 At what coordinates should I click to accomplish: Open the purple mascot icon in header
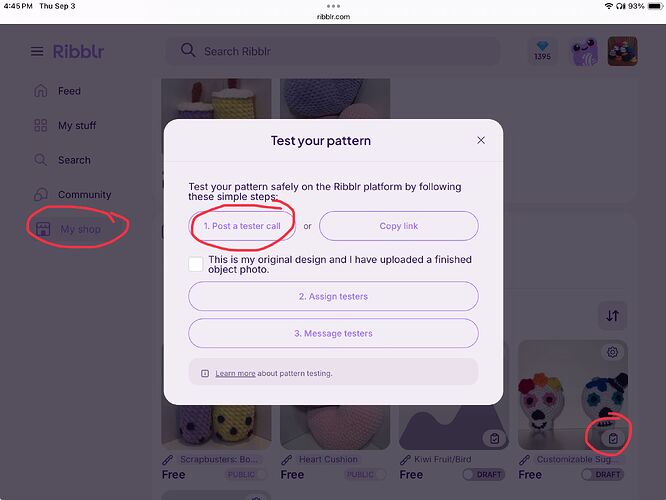tap(584, 52)
